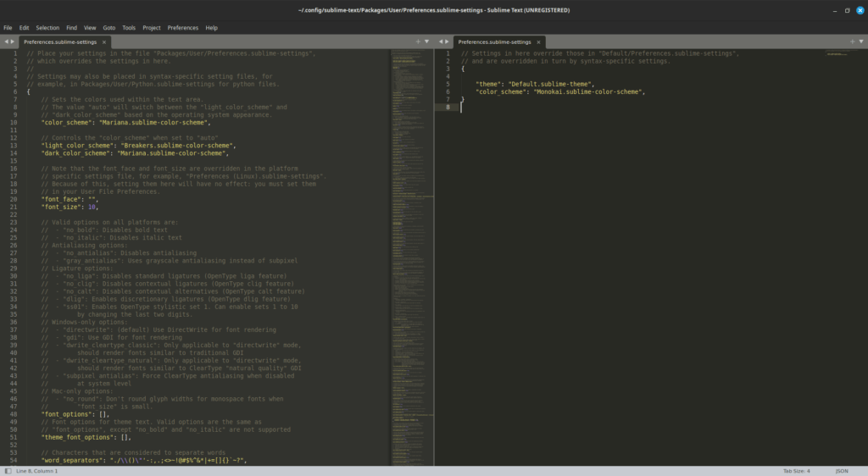
Task: Open the Help menu
Action: pyautogui.click(x=211, y=28)
